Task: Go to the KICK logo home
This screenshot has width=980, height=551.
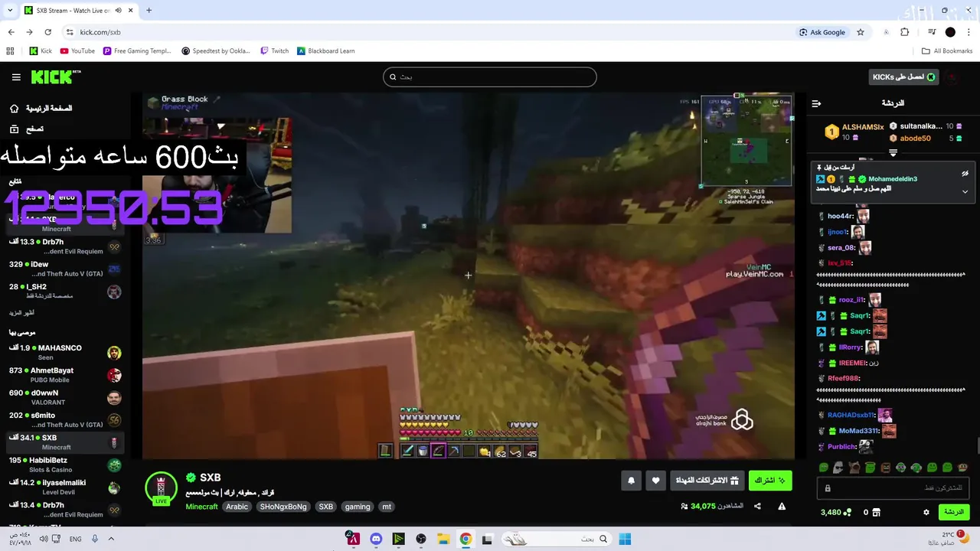Action: pos(55,77)
